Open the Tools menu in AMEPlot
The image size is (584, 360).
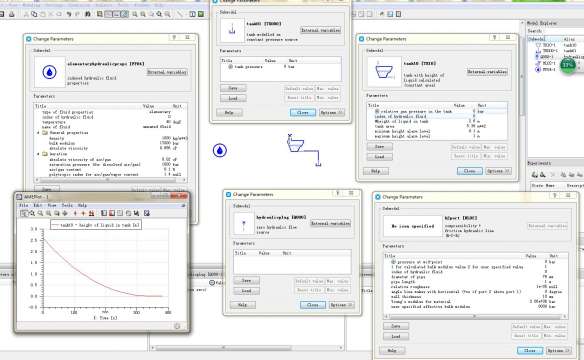click(x=67, y=205)
